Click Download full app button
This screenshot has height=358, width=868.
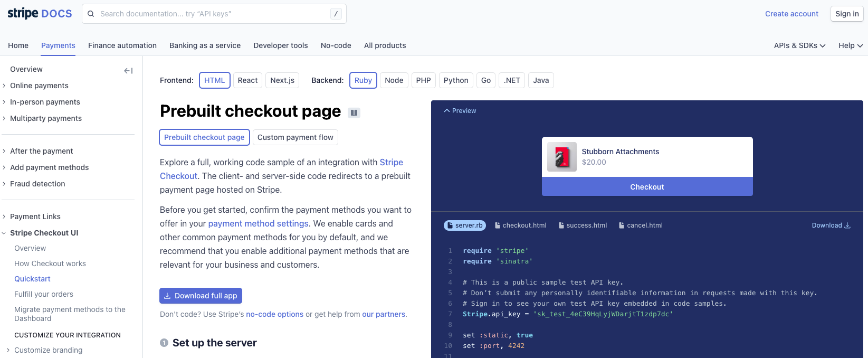point(201,296)
